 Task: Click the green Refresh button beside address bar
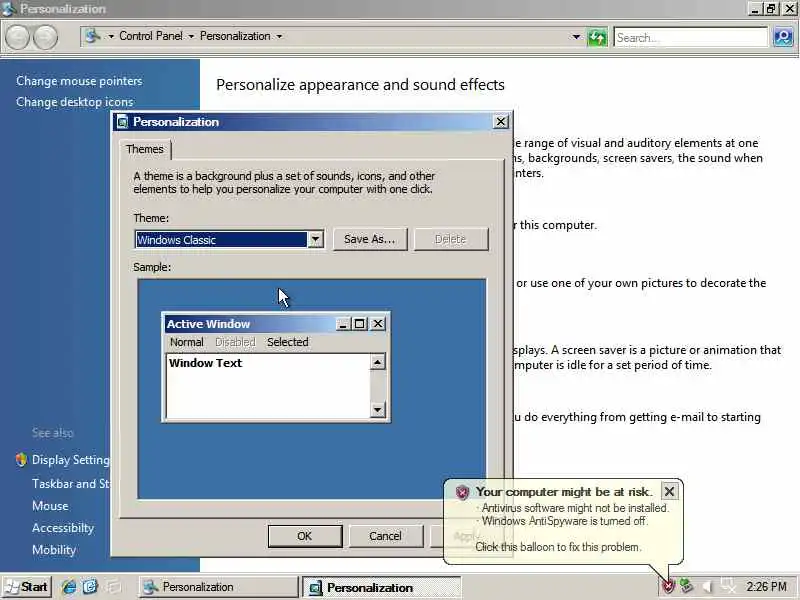[x=597, y=37]
